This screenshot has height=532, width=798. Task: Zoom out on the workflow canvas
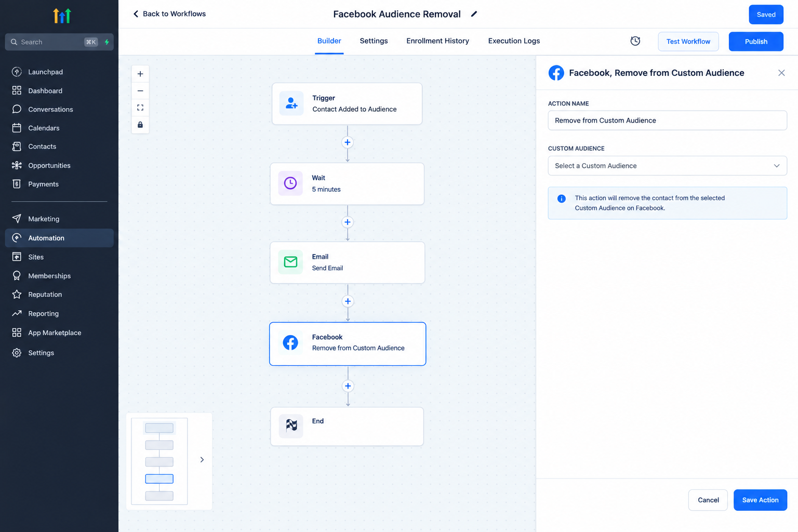140,91
